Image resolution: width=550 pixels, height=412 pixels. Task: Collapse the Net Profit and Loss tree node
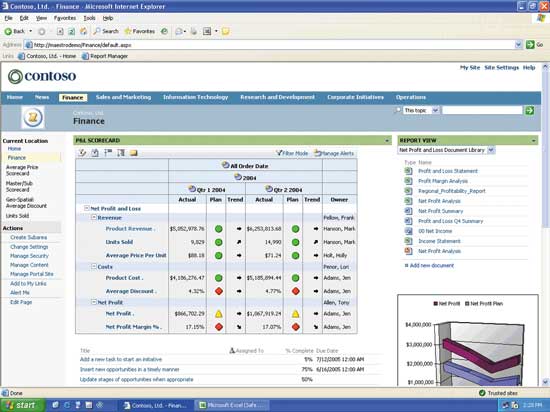(x=87, y=208)
